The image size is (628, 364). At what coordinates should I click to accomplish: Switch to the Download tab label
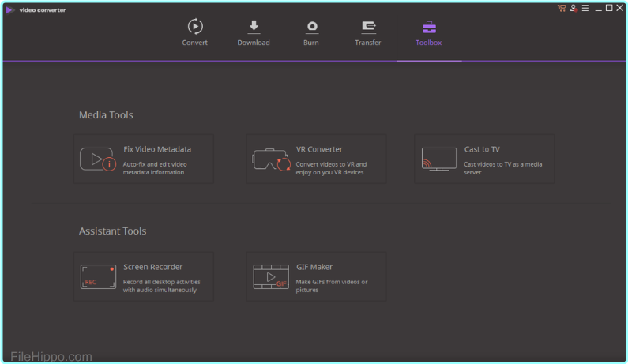tap(254, 43)
